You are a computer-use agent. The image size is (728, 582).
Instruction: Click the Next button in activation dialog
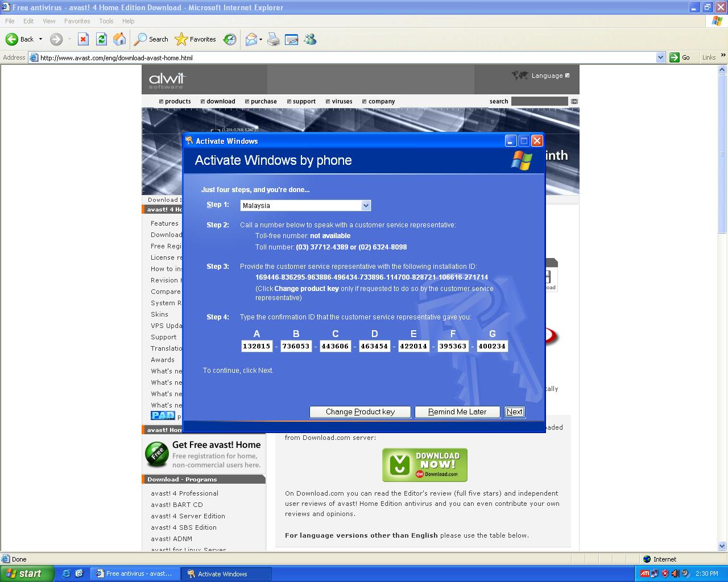(515, 412)
